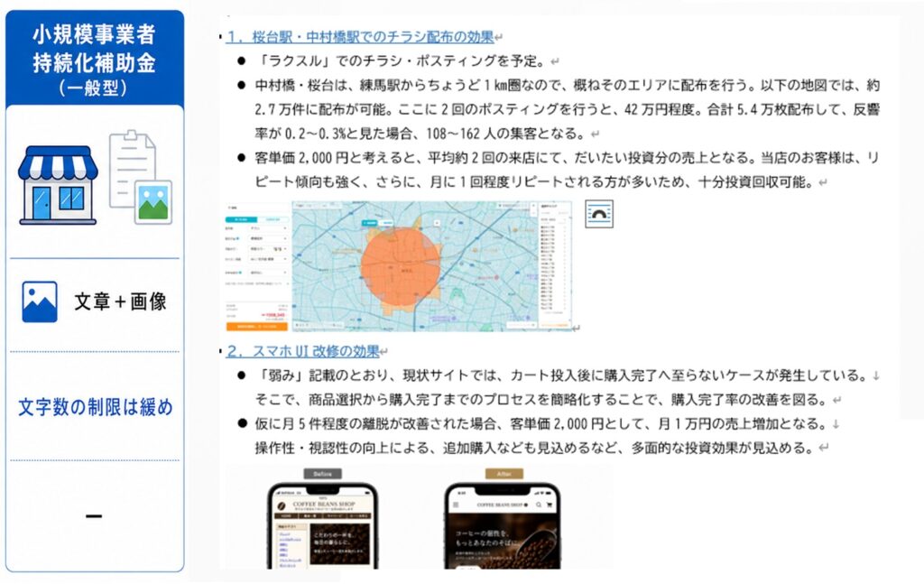Click the line starting 中村橋・桜台は、練馬駅から
The height and width of the screenshot is (584, 924).
click(567, 86)
